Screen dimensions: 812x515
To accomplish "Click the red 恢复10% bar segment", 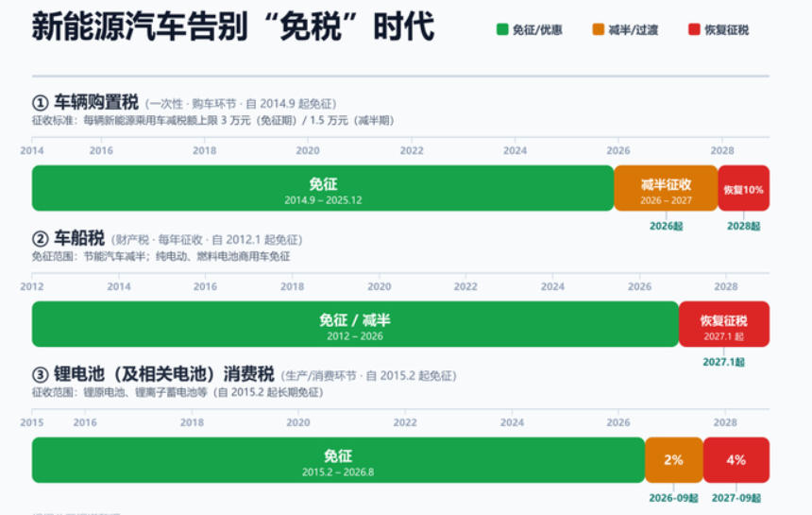I will (744, 188).
